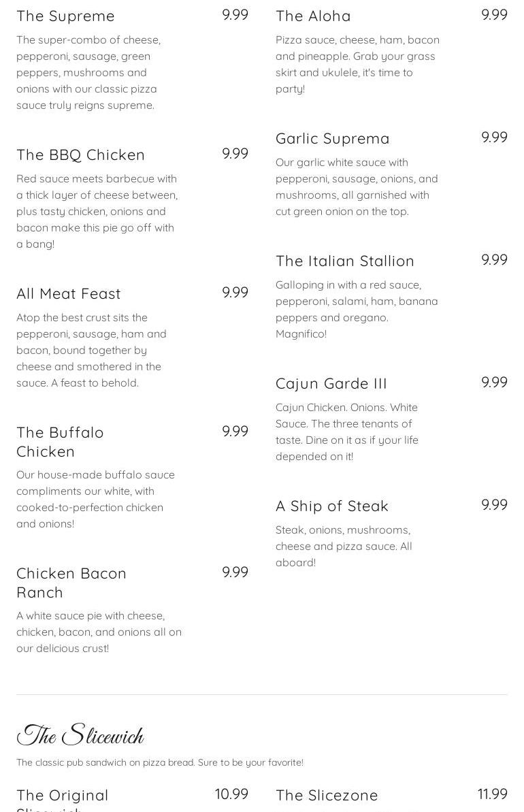Open The Original Slicewich item
Viewport: 524px width, 812px height.
[62, 800]
